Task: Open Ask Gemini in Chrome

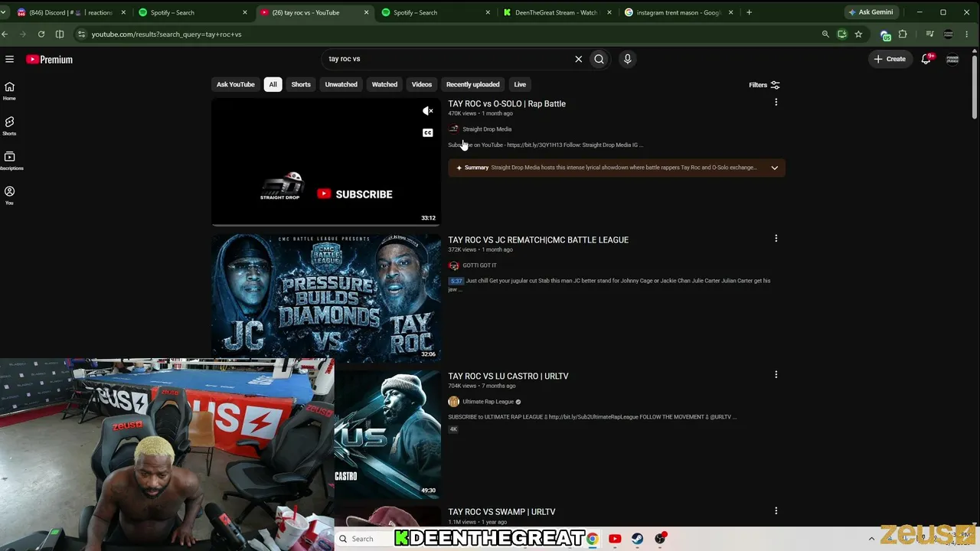Action: click(871, 12)
